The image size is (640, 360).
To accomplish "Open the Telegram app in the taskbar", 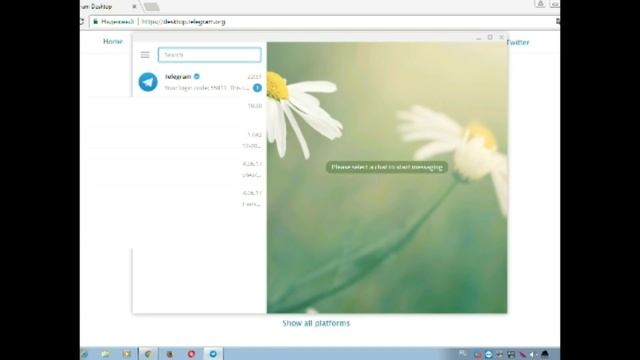I will 213,354.
